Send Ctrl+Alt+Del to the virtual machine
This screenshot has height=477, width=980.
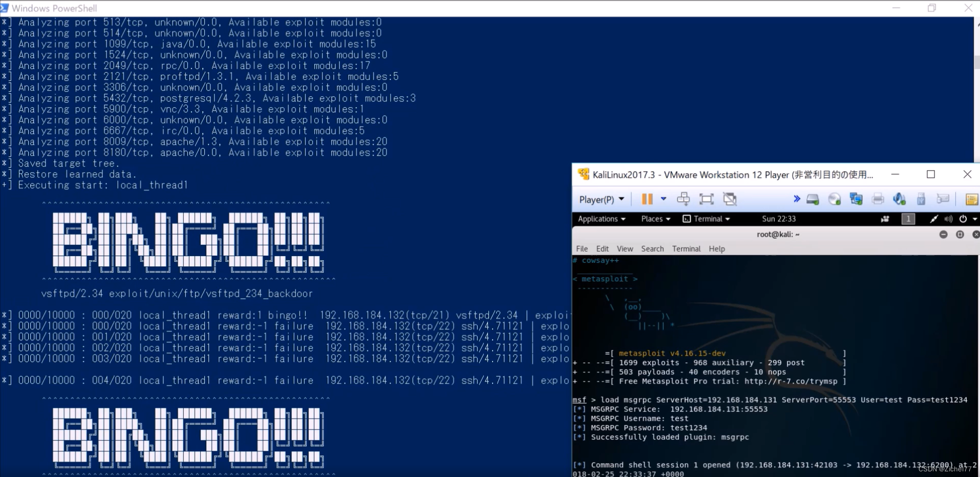pyautogui.click(x=683, y=199)
